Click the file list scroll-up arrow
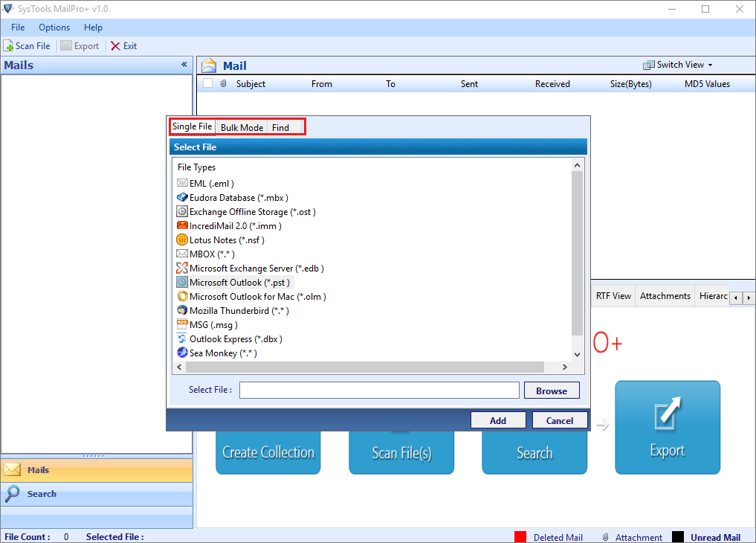The image size is (756, 543). click(577, 165)
